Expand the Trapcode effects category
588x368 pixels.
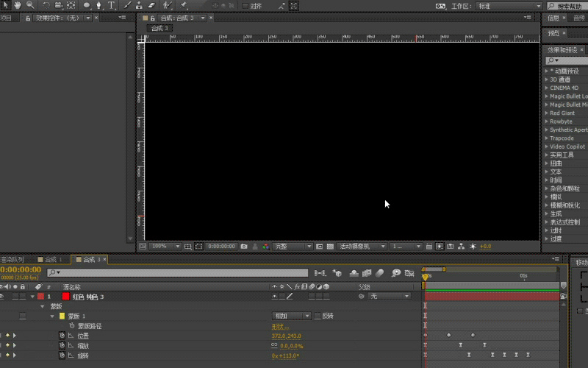547,138
